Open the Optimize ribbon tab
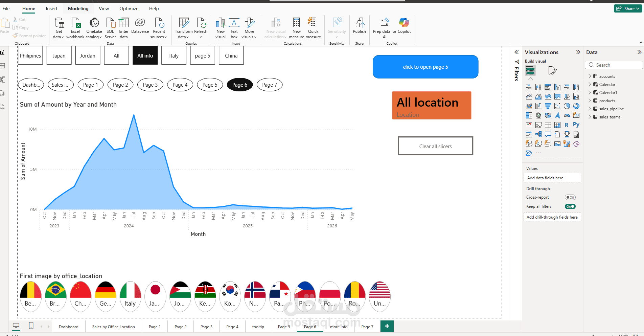This screenshot has width=644, height=336. (x=129, y=8)
